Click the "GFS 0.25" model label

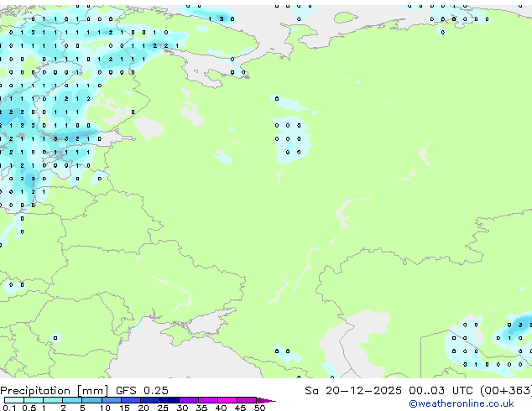142,391
